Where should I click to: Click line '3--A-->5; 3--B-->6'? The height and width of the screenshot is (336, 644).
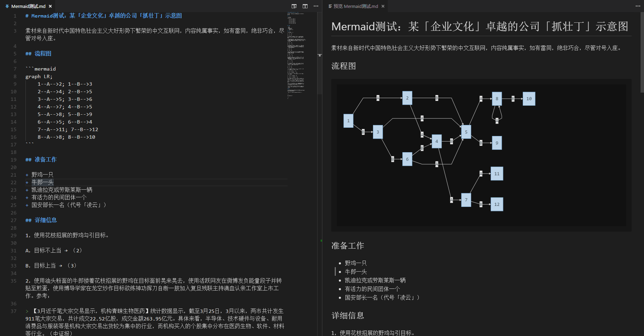pos(65,99)
